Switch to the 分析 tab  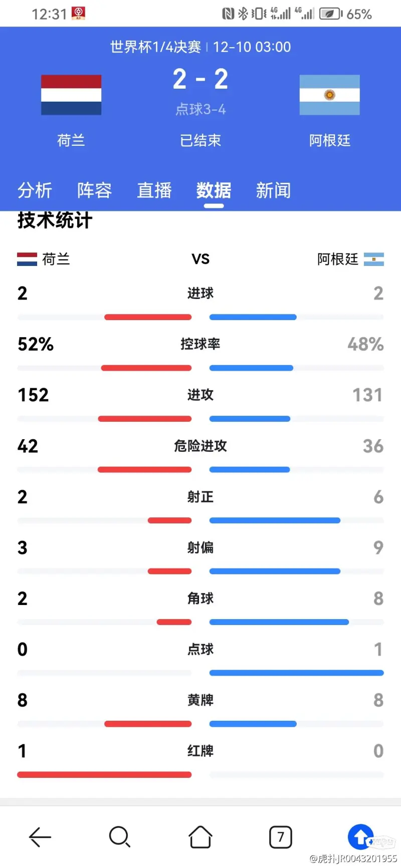point(35,190)
